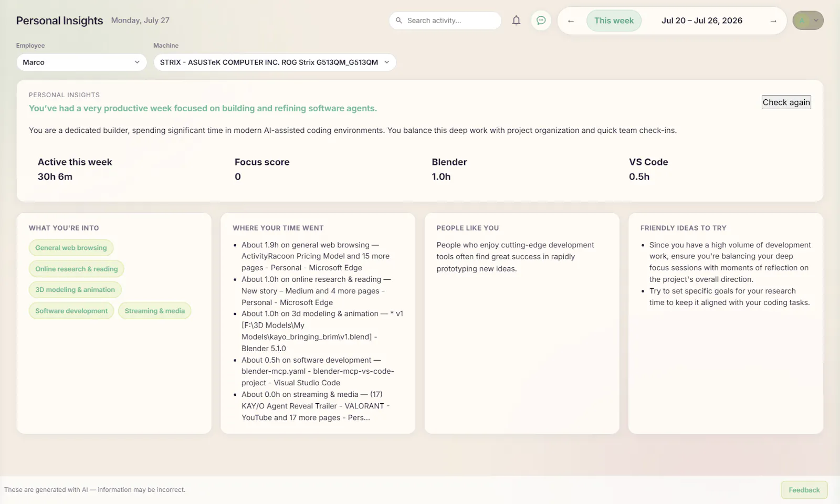Select the This week button
840x504 pixels.
614,20
